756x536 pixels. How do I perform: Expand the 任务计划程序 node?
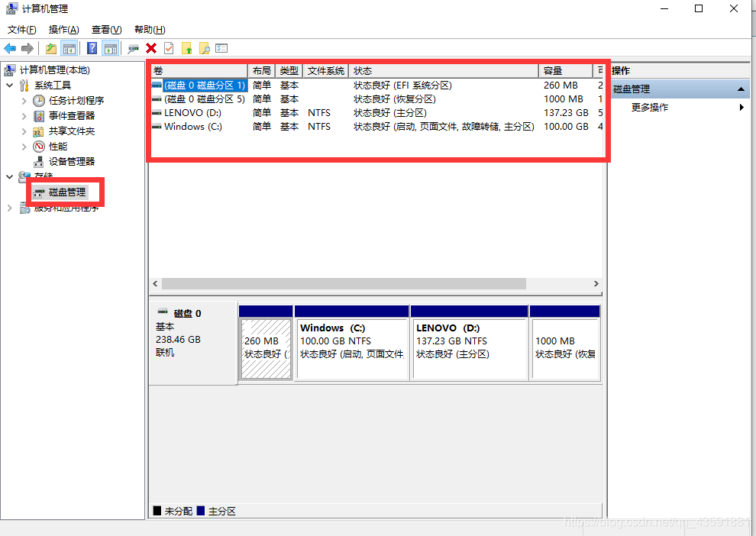24,101
